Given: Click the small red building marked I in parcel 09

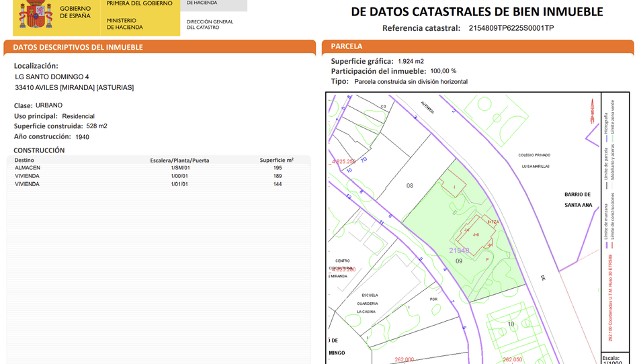Looking at the screenshot, I should [454, 185].
